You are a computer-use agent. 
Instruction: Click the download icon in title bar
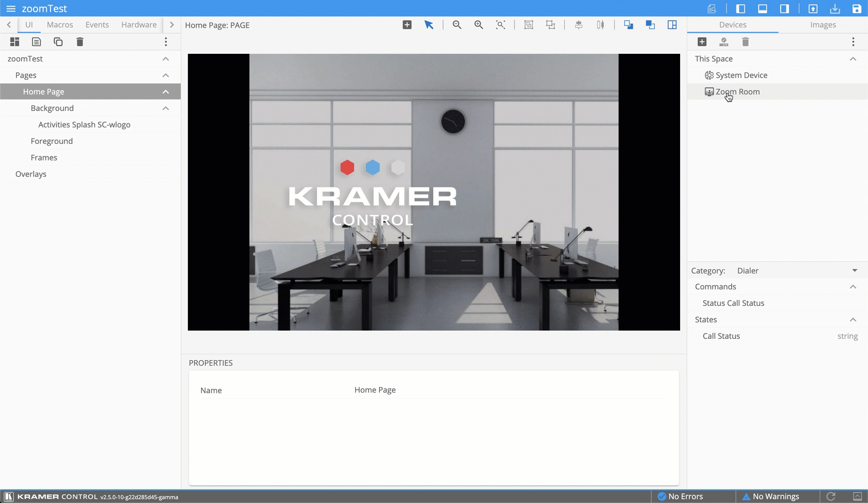tap(835, 9)
